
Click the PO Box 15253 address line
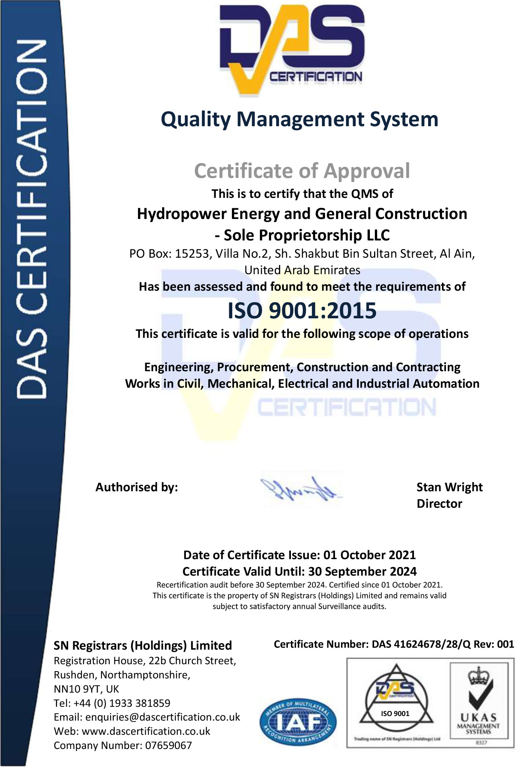coord(302,254)
